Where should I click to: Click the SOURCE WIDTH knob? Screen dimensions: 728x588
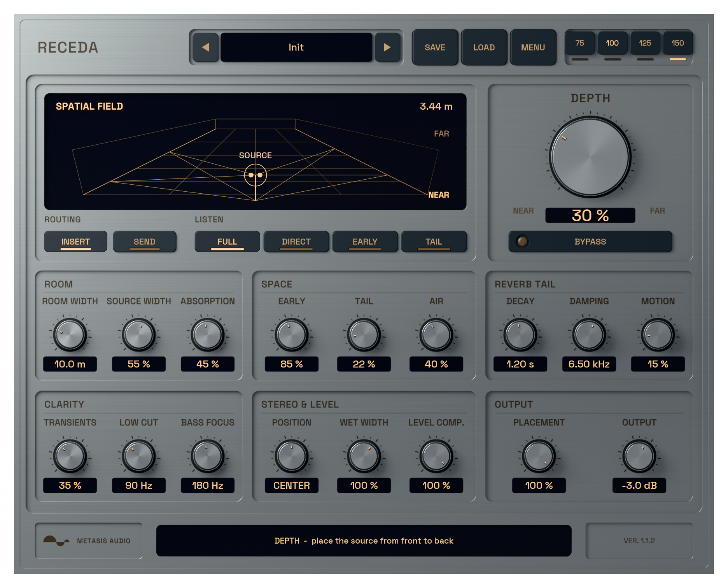point(139,335)
